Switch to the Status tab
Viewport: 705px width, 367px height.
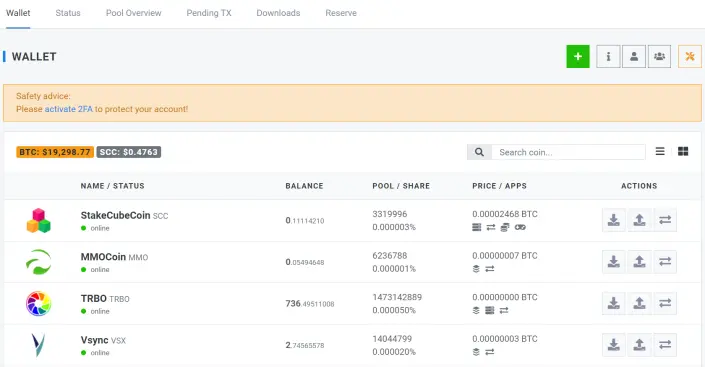click(x=68, y=13)
